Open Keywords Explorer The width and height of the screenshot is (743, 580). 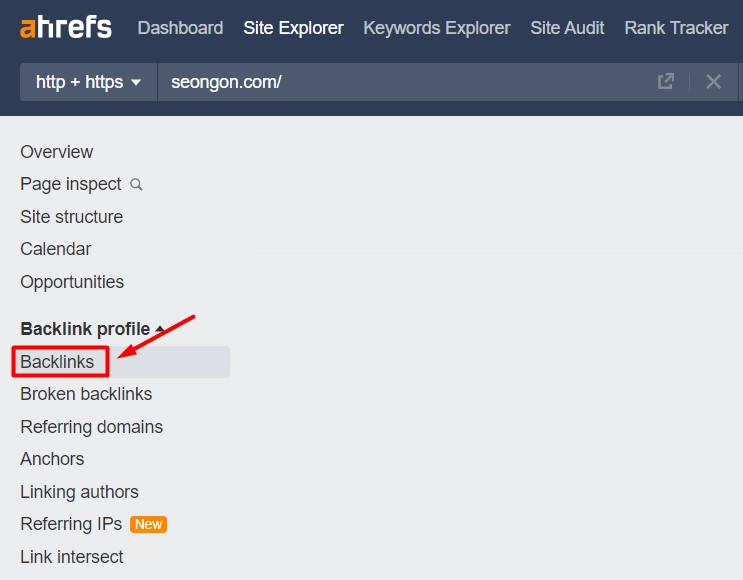[x=437, y=28]
